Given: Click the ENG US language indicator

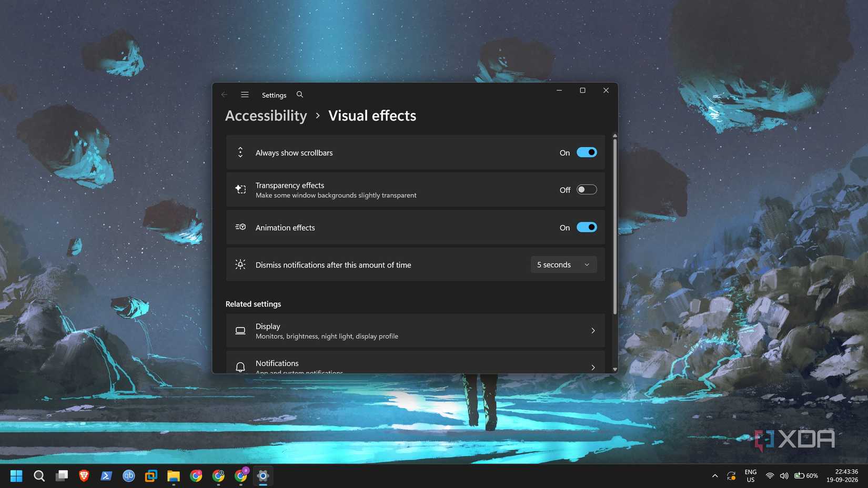Looking at the screenshot, I should click(751, 476).
